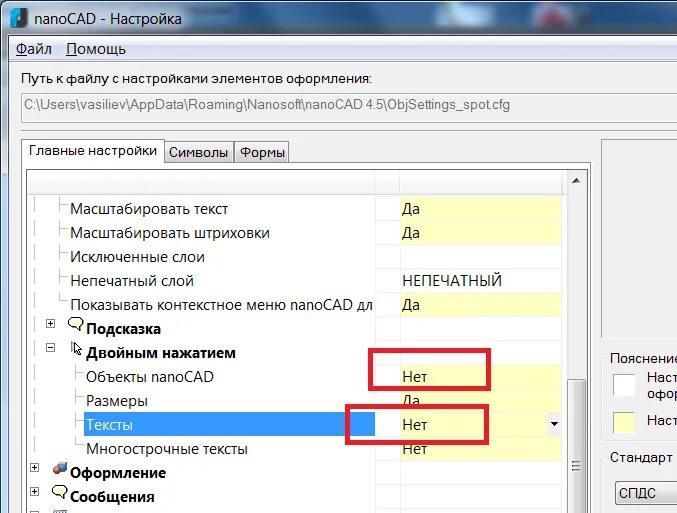Click the Оформление section label
This screenshot has width=677, height=513.
tap(118, 473)
